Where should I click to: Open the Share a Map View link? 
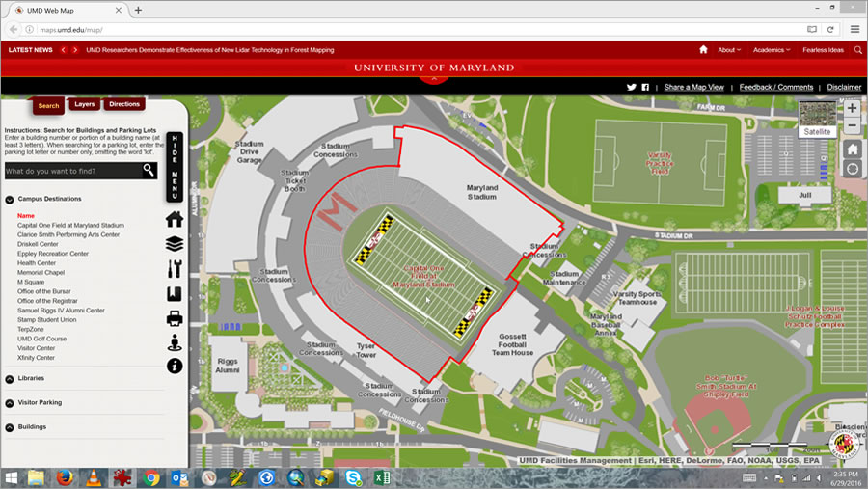point(693,87)
